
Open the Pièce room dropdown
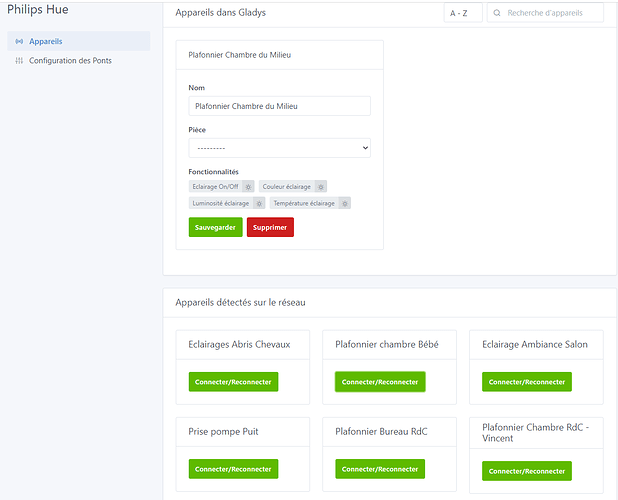coord(279,148)
